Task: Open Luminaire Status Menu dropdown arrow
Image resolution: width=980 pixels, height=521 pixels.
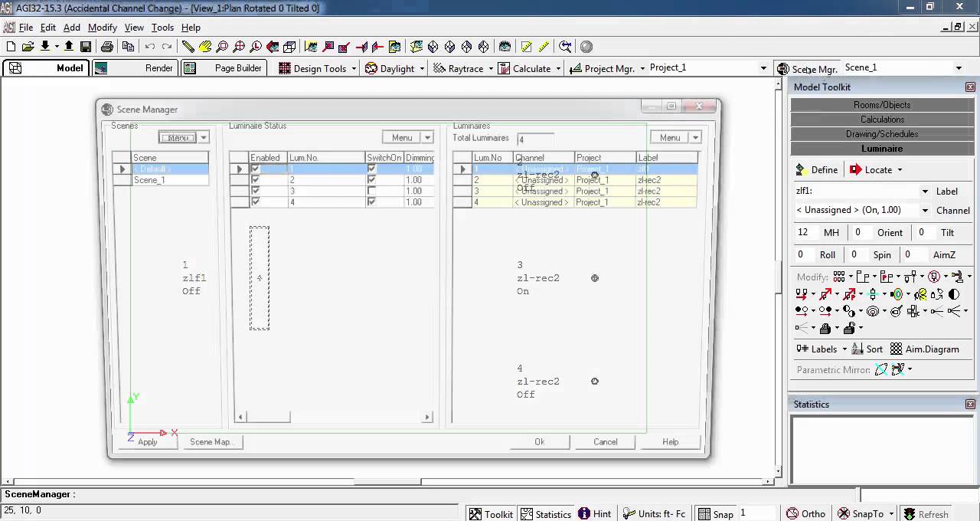Action: click(427, 138)
